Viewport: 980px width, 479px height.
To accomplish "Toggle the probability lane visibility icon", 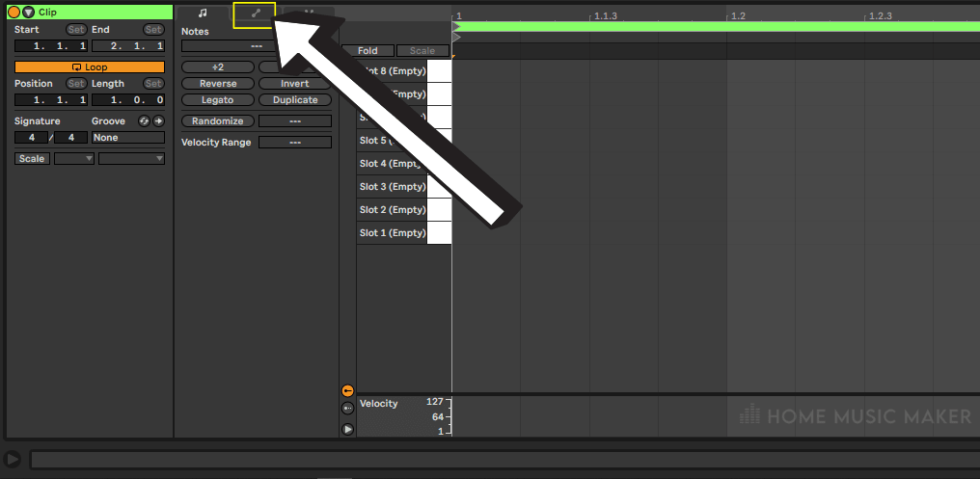I will [x=348, y=409].
